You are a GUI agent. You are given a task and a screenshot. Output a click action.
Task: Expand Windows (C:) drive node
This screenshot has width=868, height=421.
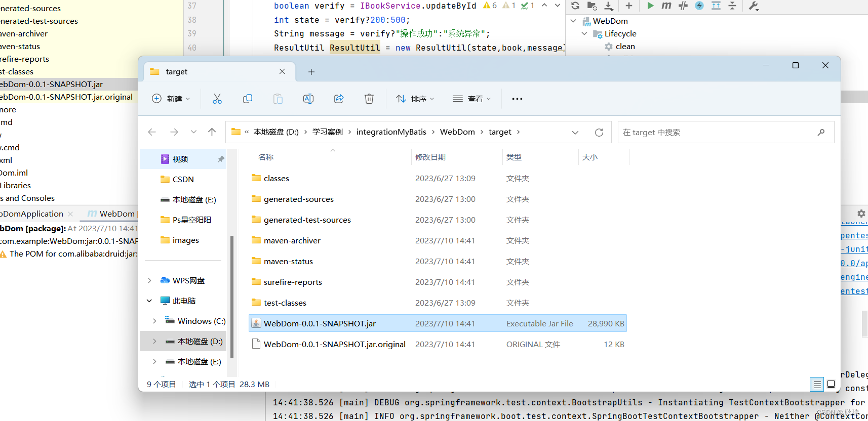tap(154, 321)
